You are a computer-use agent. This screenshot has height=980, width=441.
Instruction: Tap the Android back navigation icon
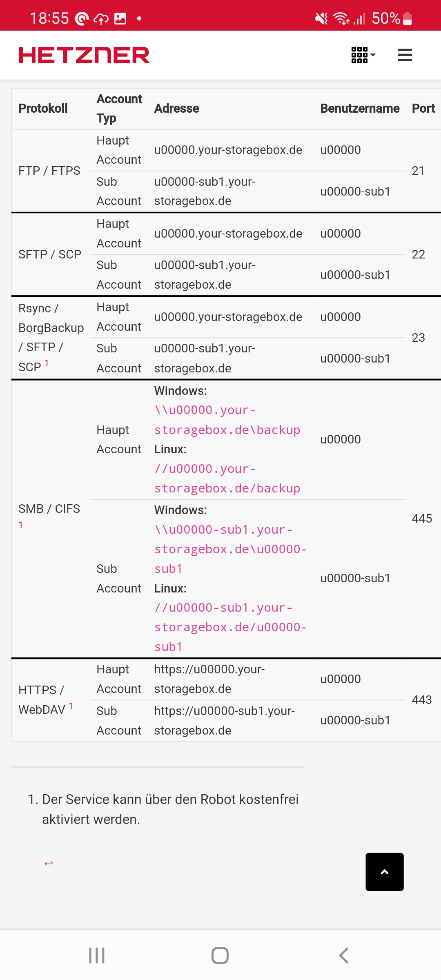pyautogui.click(x=343, y=955)
